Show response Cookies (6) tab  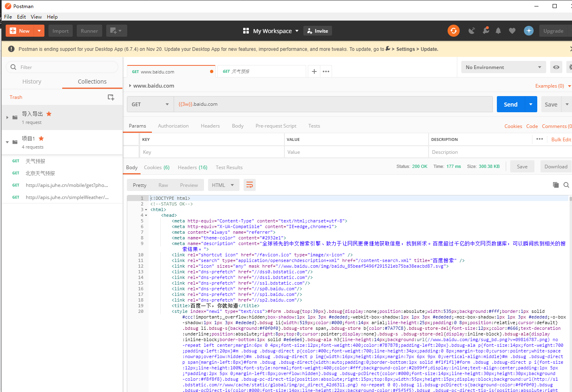[157, 167]
